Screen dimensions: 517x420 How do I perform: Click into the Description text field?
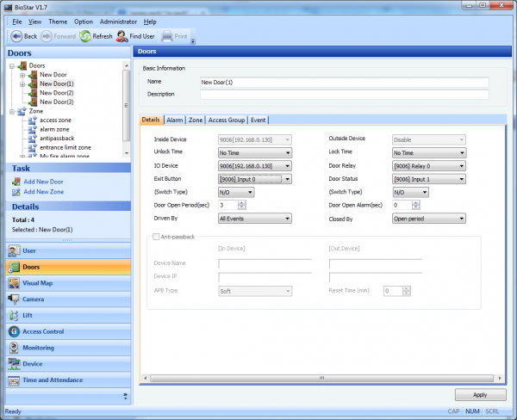pos(343,94)
